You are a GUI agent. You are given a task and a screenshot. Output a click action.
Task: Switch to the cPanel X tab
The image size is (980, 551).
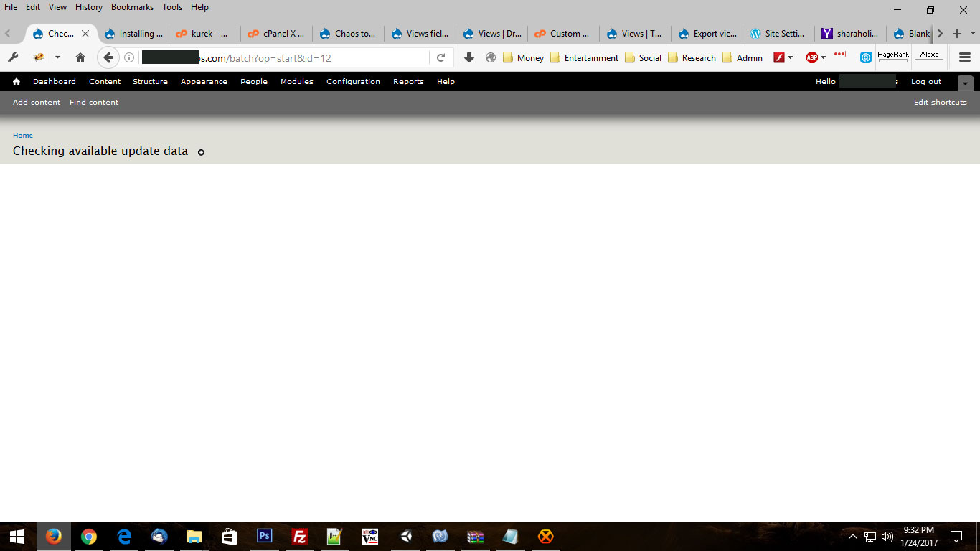tap(277, 34)
